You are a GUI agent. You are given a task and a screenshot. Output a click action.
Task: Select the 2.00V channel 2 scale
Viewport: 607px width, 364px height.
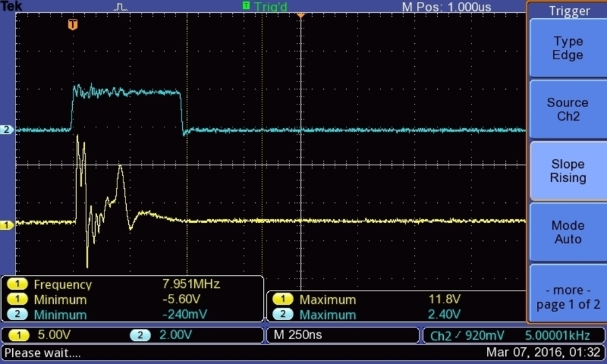click(176, 334)
